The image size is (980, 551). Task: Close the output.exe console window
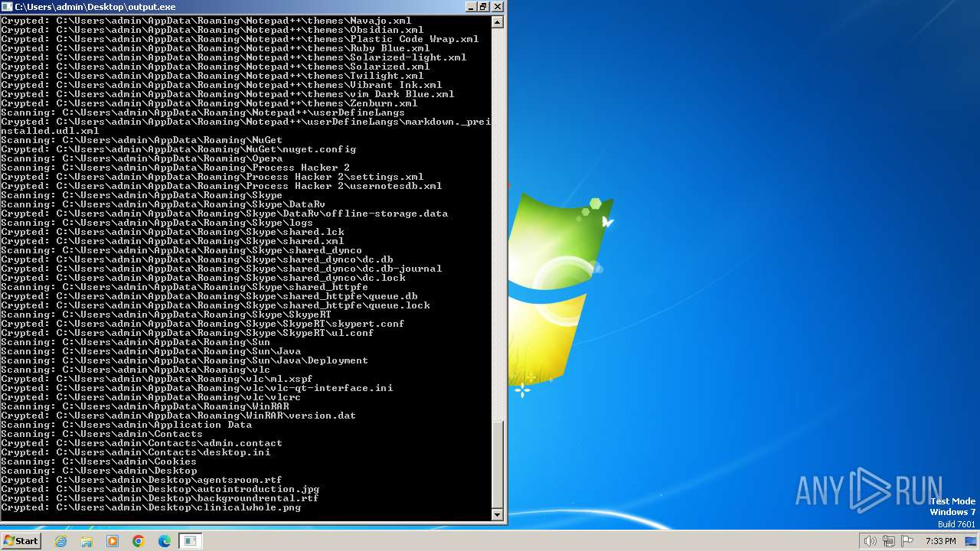(497, 6)
